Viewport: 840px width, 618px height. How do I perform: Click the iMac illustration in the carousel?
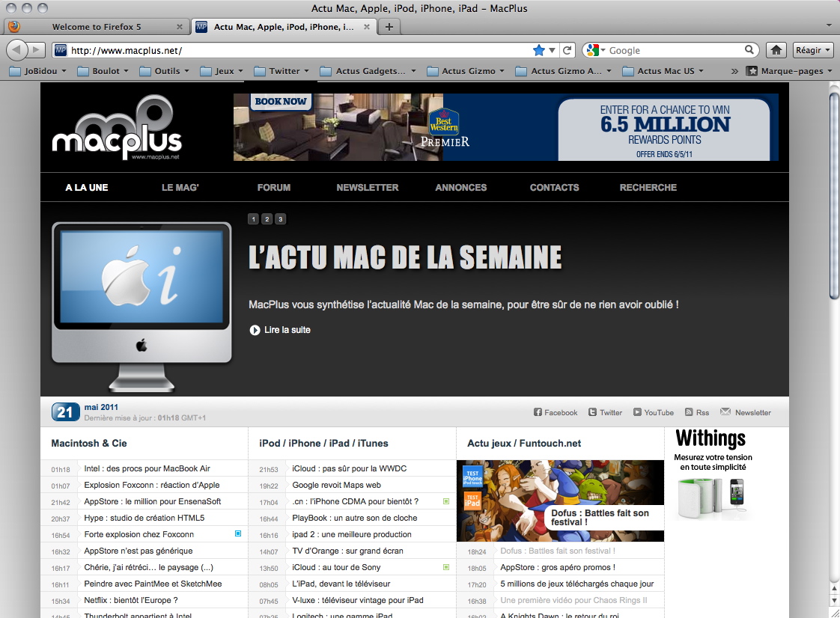pos(142,307)
